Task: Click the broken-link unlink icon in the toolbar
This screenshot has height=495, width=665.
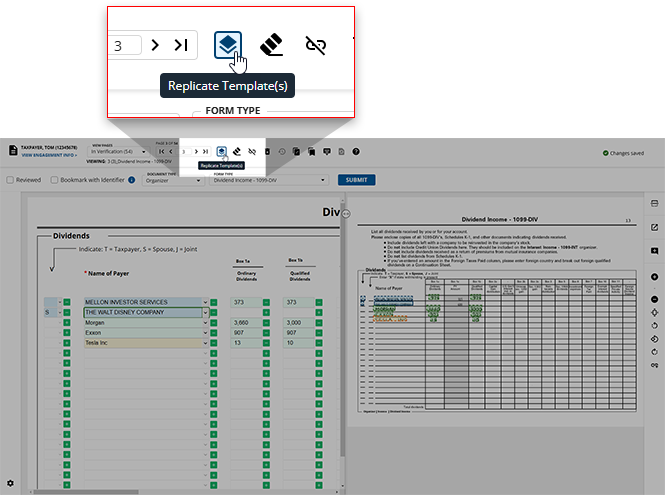Action: 252,151
